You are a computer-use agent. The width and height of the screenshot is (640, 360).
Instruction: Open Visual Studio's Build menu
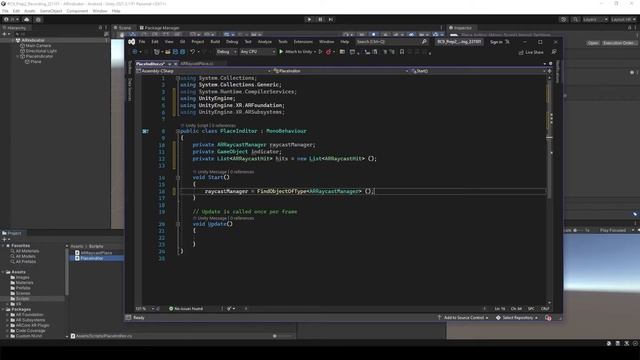[x=215, y=42]
